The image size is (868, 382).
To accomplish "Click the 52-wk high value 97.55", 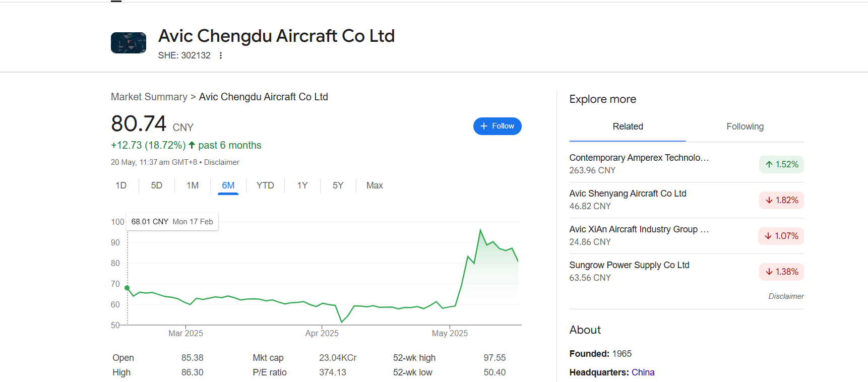I will 494,358.
